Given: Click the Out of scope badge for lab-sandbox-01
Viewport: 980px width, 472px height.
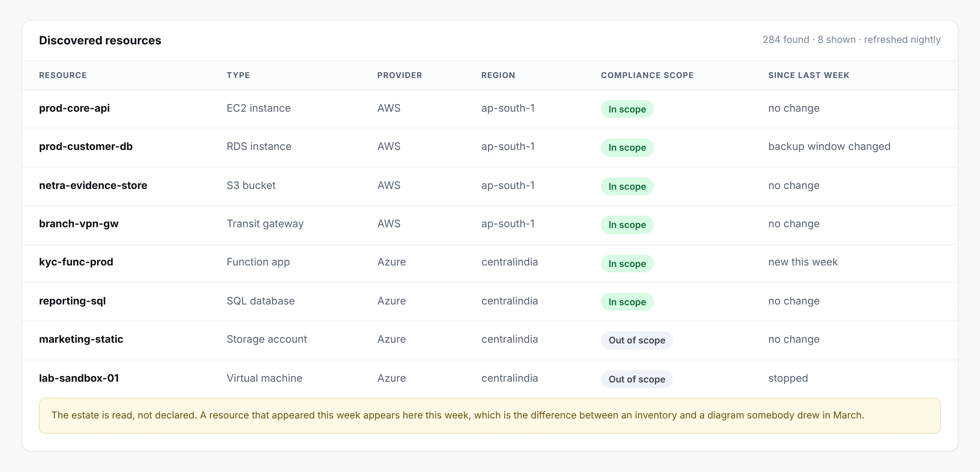Looking at the screenshot, I should tap(637, 379).
